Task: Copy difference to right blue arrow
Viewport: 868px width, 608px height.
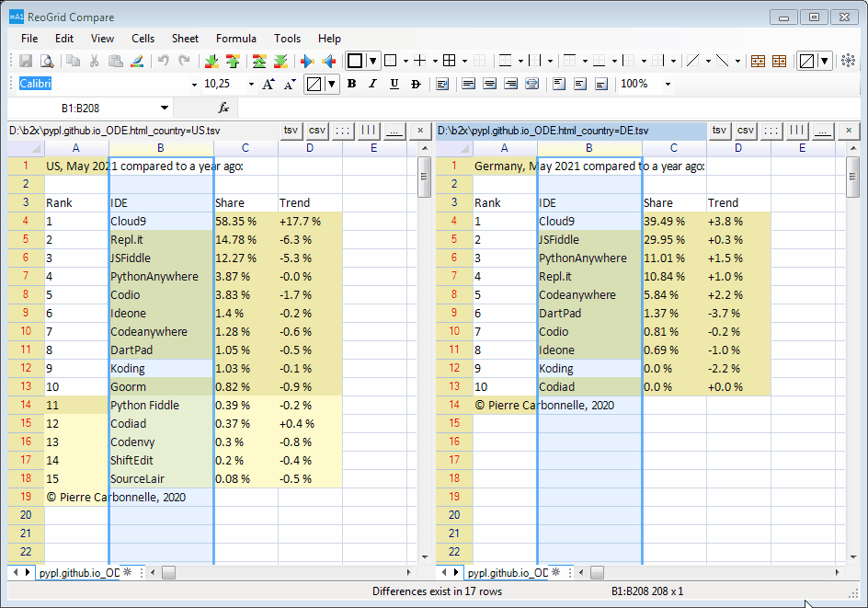Action: pos(307,61)
